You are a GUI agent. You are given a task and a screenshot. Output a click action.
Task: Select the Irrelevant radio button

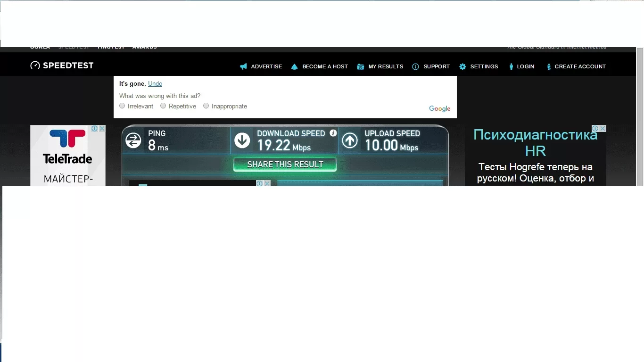pos(122,106)
